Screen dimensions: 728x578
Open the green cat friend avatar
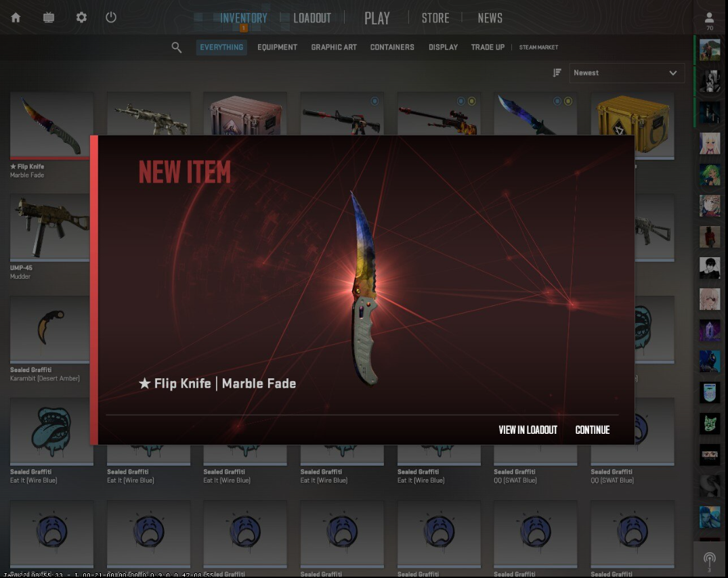tap(710, 424)
